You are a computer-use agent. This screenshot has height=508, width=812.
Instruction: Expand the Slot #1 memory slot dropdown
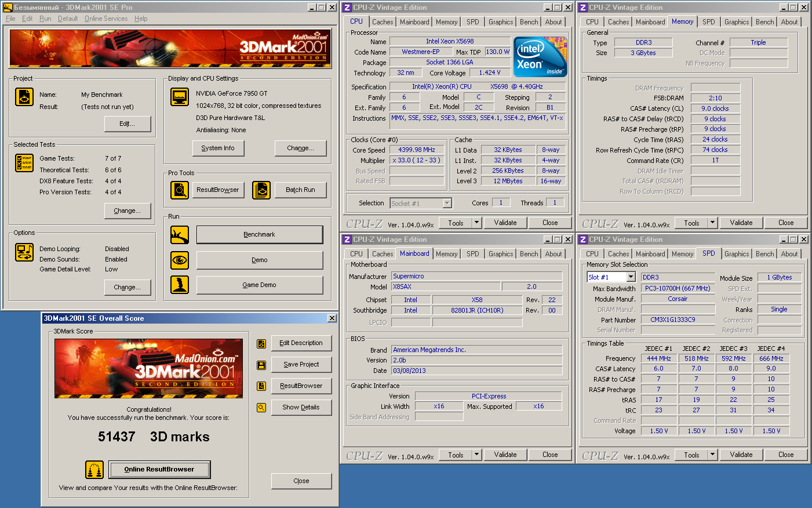[x=631, y=277]
